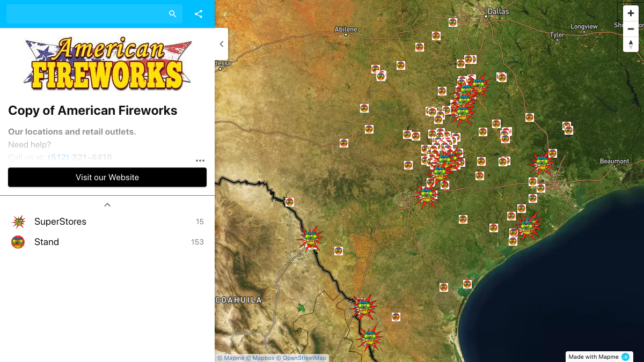The height and width of the screenshot is (362, 644).
Task: Click the Visit our Website button
Action: (x=107, y=177)
